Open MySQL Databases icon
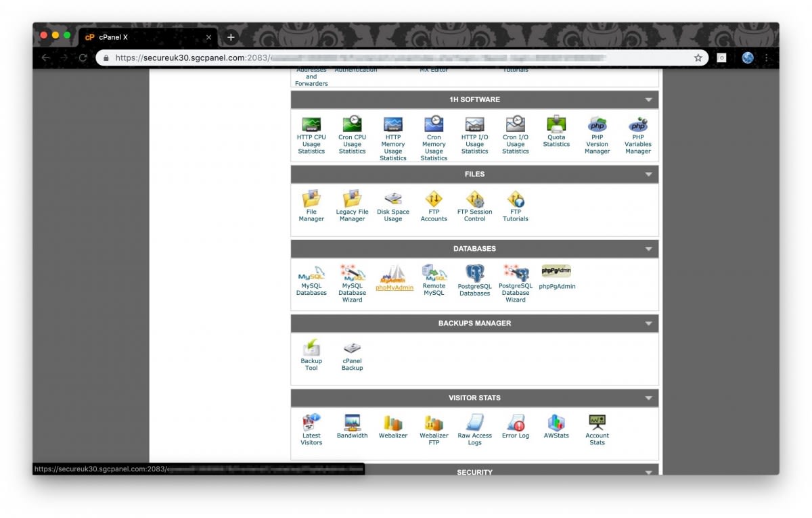The height and width of the screenshot is (518, 812). pos(311,273)
